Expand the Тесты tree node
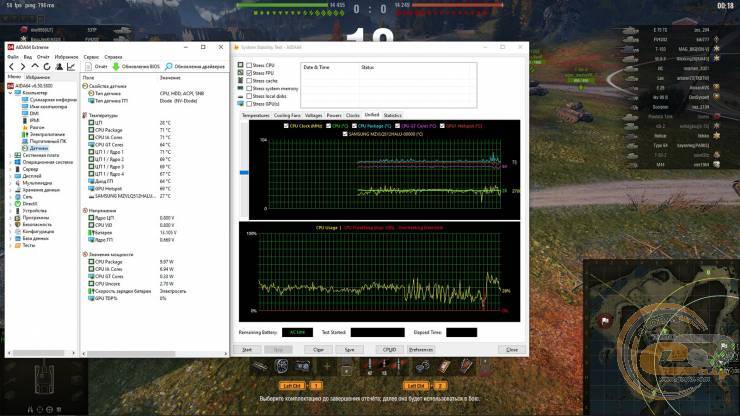Image resolution: width=740 pixels, height=416 pixels. pyautogui.click(x=10, y=245)
